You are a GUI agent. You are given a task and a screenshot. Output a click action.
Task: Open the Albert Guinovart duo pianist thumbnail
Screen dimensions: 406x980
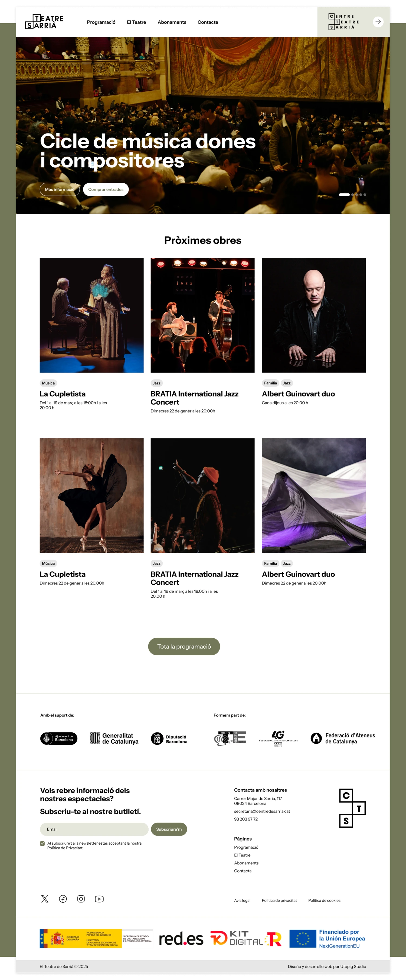click(x=314, y=315)
